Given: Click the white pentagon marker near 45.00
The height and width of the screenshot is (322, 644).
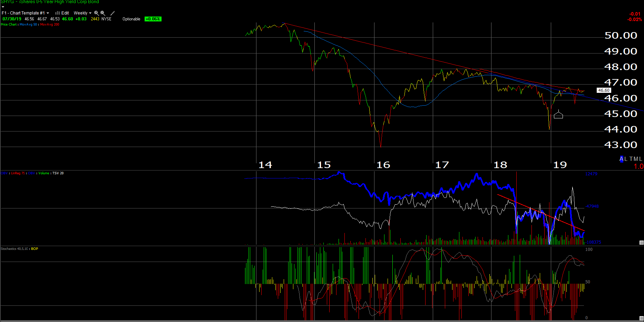Looking at the screenshot, I should tap(558, 115).
